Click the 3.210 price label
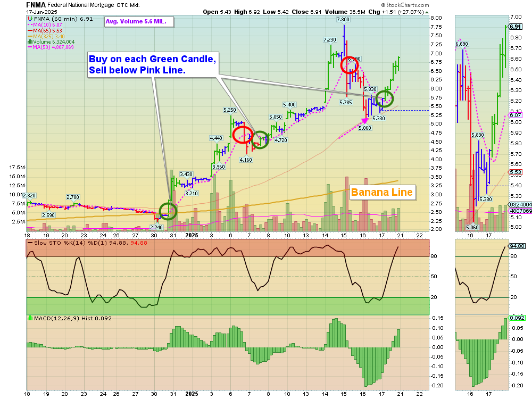Image resolution: width=532 pixels, height=399 pixels. click(192, 194)
